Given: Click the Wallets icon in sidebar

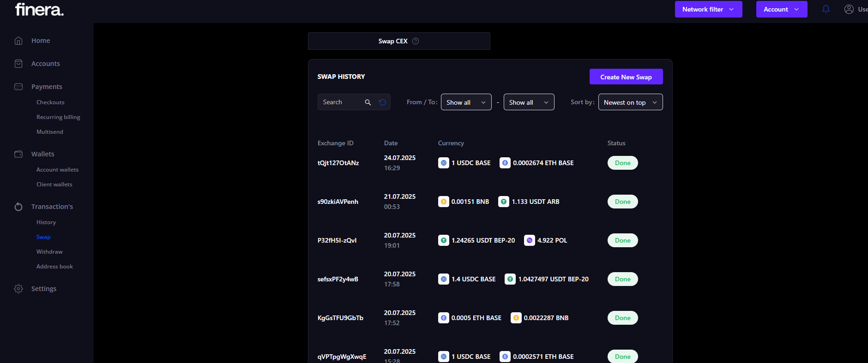Looking at the screenshot, I should (x=18, y=154).
